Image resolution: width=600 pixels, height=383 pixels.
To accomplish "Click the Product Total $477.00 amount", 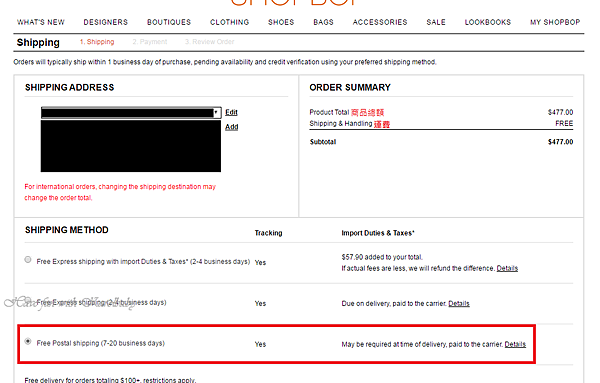I will (x=560, y=112).
